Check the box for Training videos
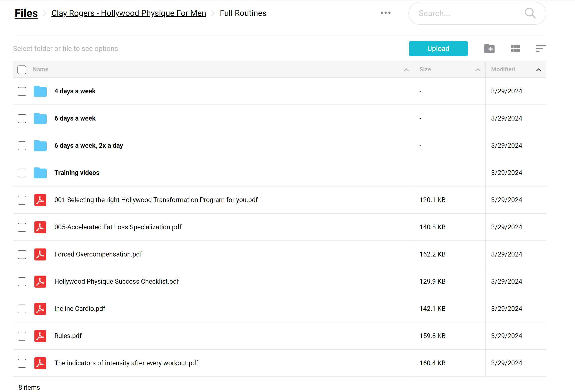Image resolution: width=575 pixels, height=392 pixels. click(x=22, y=173)
